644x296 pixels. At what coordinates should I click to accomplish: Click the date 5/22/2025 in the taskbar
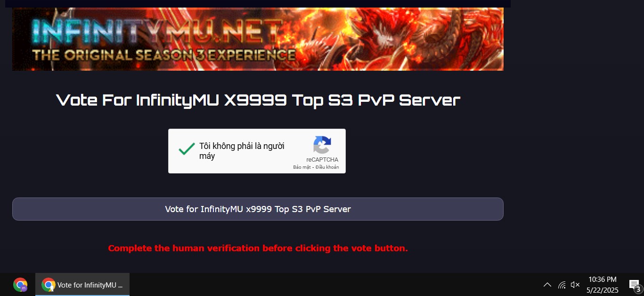(602, 290)
